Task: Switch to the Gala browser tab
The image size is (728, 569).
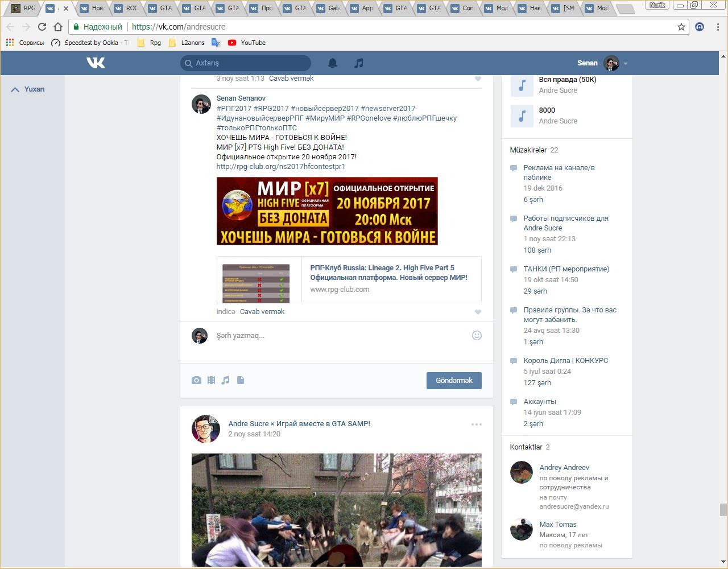Action: pos(330,8)
